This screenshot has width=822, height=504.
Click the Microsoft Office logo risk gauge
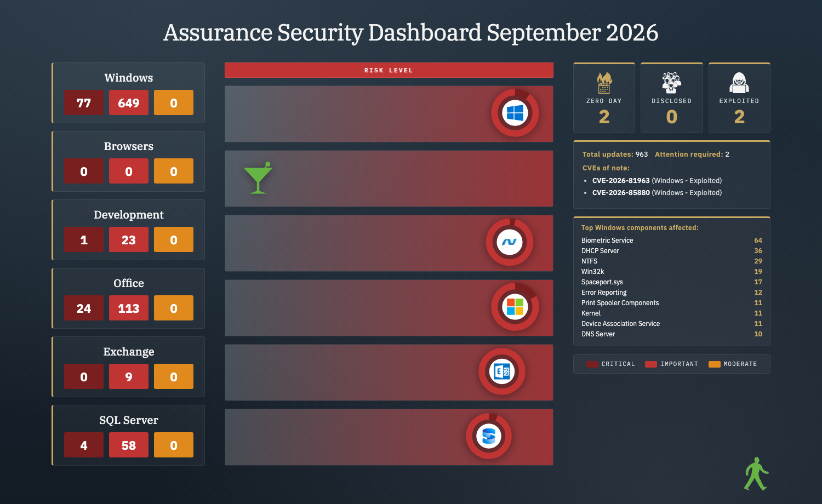click(515, 307)
